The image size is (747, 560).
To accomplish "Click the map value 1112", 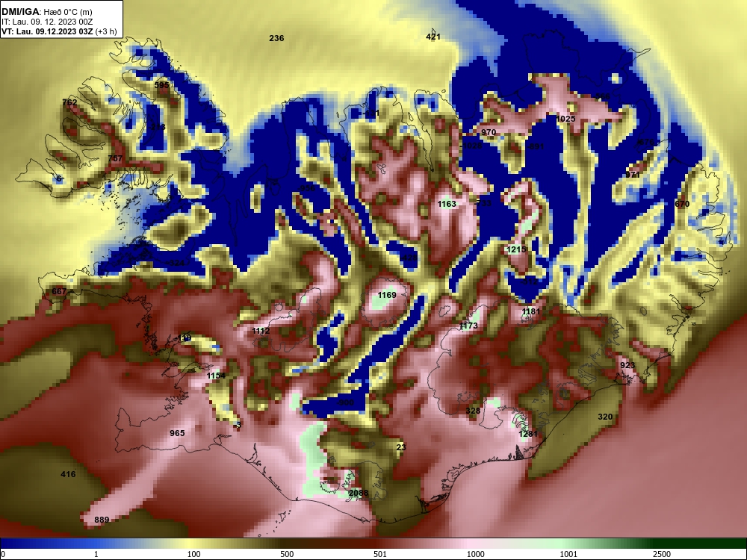I will point(261,331).
